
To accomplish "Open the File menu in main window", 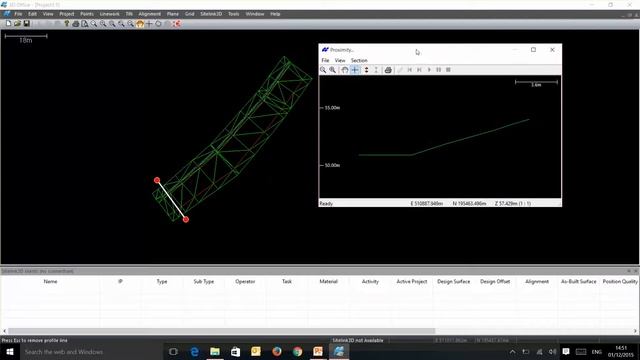I will 18,14.
